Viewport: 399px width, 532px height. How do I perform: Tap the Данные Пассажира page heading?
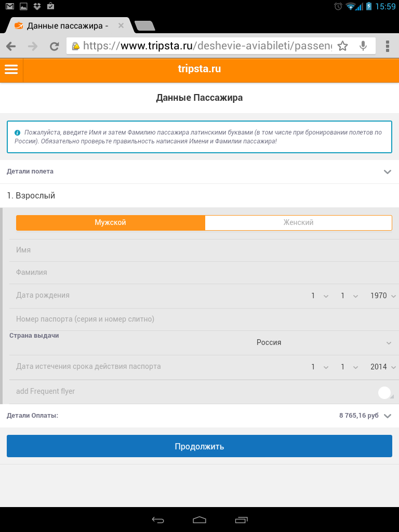[x=199, y=98]
